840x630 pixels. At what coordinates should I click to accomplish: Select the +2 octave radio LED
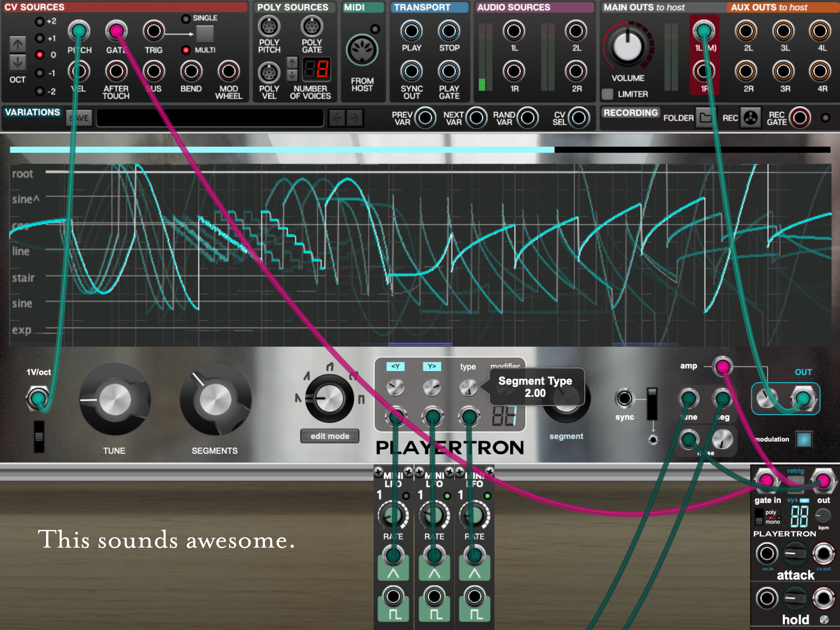(40, 22)
